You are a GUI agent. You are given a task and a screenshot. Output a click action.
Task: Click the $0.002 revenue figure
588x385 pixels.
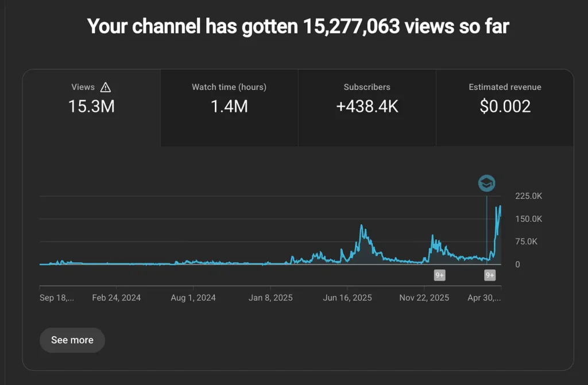pos(505,107)
